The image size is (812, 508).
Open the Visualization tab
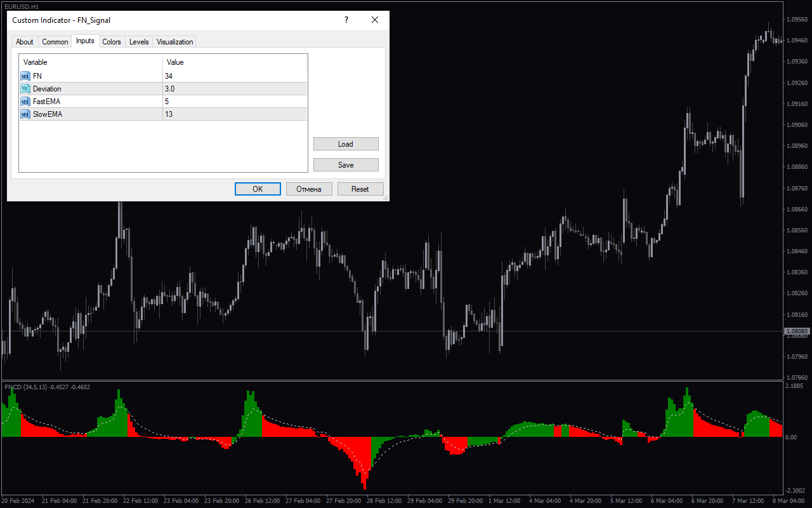tap(175, 42)
